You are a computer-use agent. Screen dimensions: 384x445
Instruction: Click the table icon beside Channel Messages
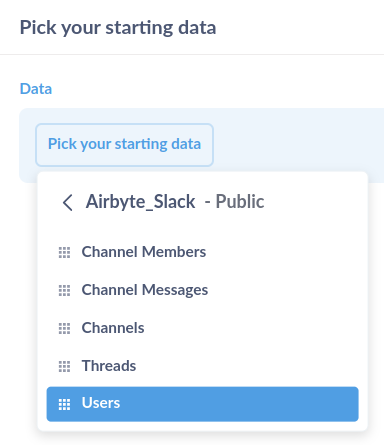point(64,290)
